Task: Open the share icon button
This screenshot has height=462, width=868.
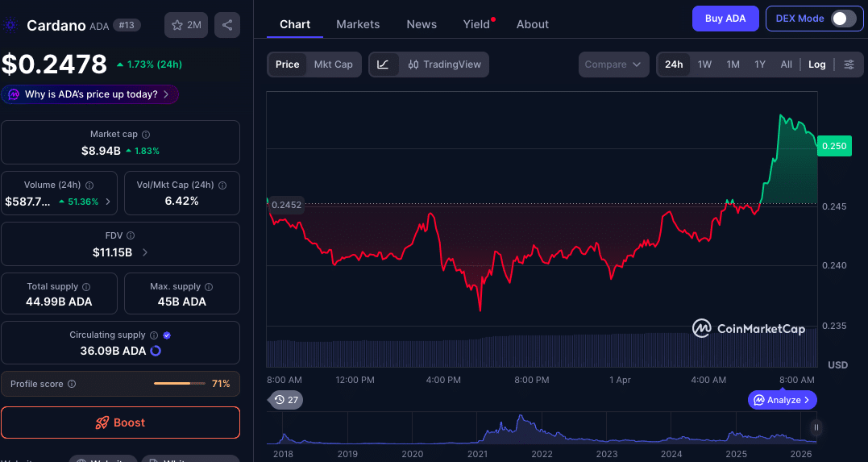Action: tap(227, 25)
